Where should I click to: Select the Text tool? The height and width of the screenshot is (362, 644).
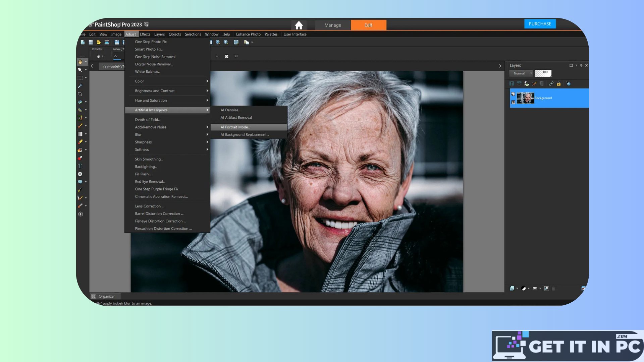click(80, 166)
